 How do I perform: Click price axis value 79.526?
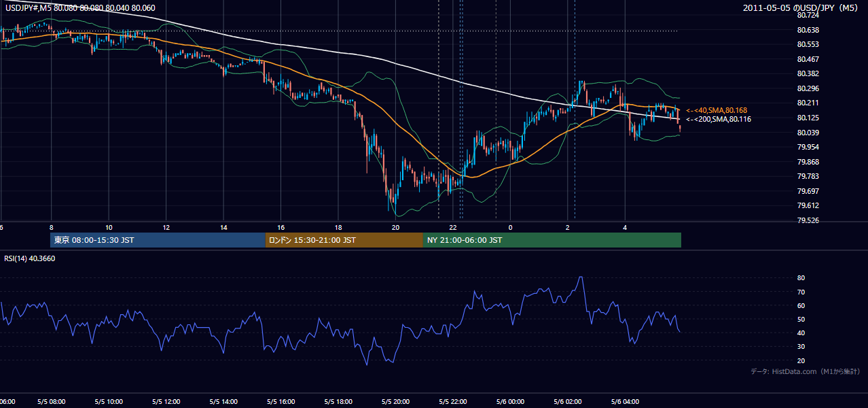[x=807, y=220]
